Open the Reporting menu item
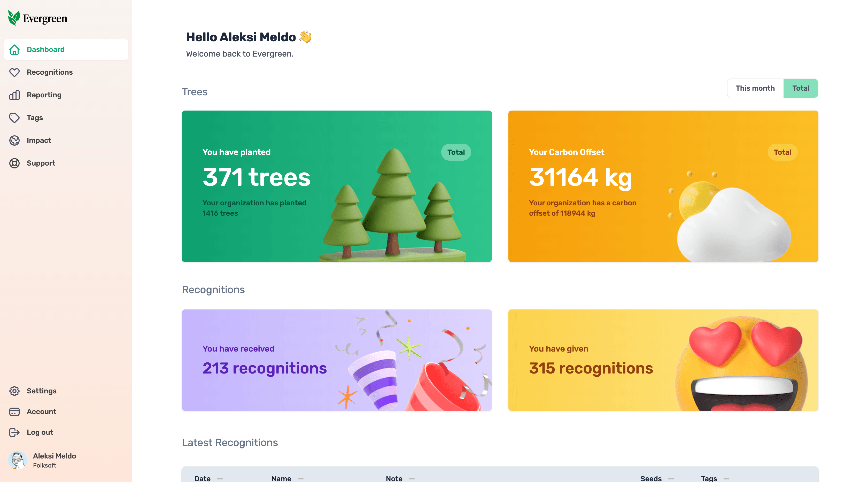 tap(44, 95)
